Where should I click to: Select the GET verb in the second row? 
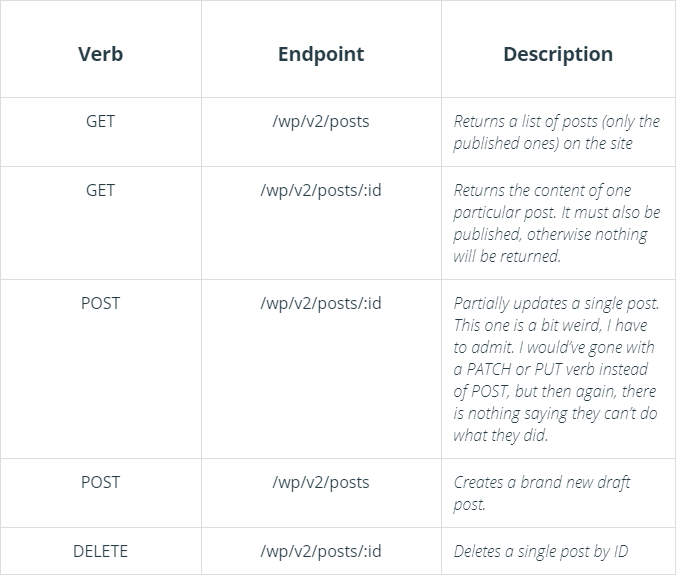[100, 190]
